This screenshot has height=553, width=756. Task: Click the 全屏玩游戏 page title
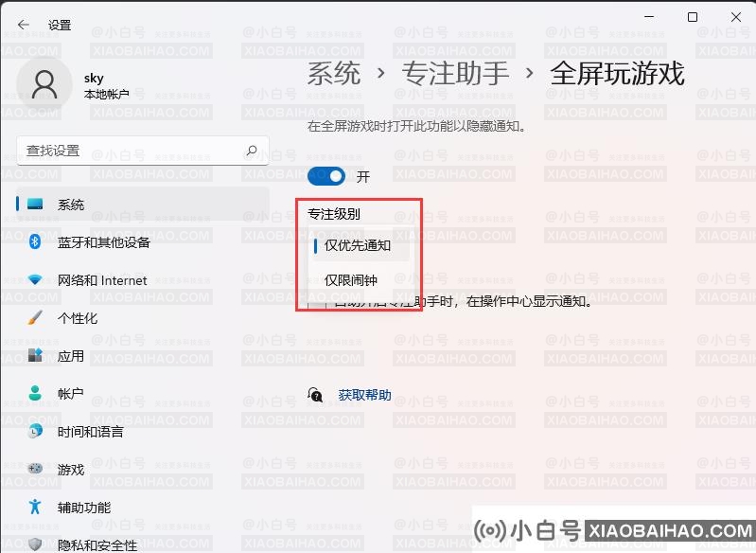(x=617, y=74)
